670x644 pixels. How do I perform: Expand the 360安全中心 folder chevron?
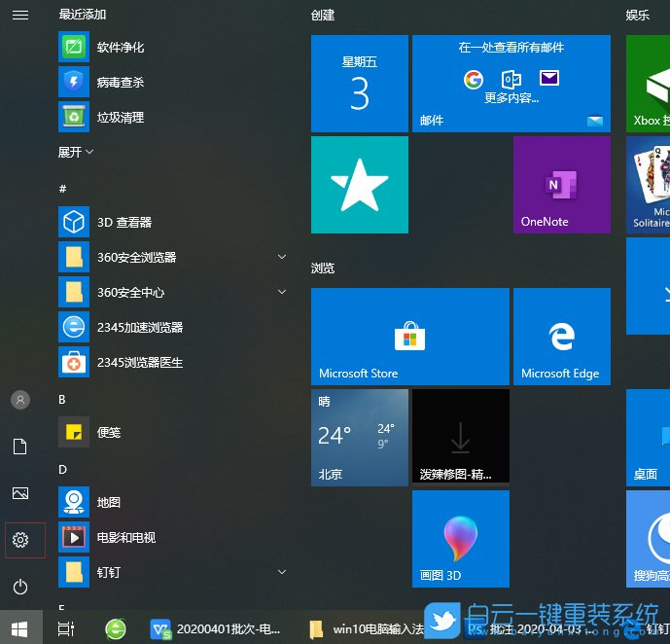pyautogui.click(x=282, y=292)
